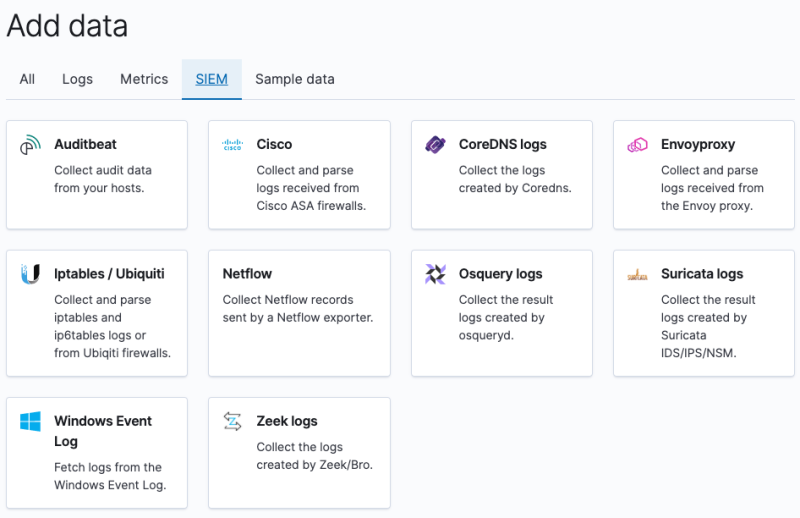The width and height of the screenshot is (800, 518).
Task: Click the Cisco ASA firewalls description
Action: (311, 188)
